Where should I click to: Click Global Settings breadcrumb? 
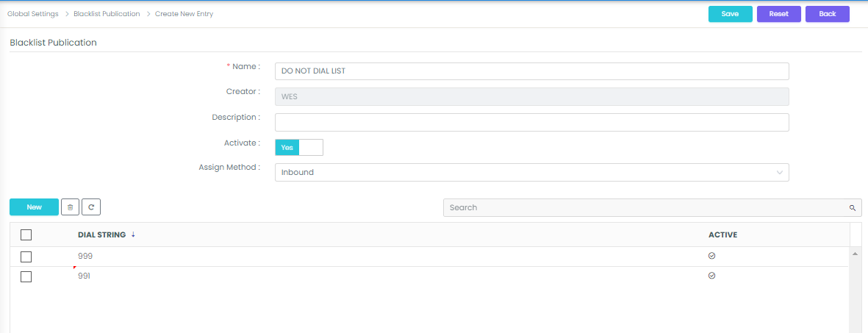pyautogui.click(x=32, y=14)
